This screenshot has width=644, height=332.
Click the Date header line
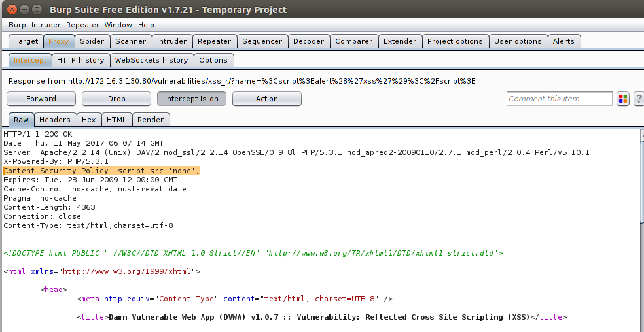(x=83, y=143)
